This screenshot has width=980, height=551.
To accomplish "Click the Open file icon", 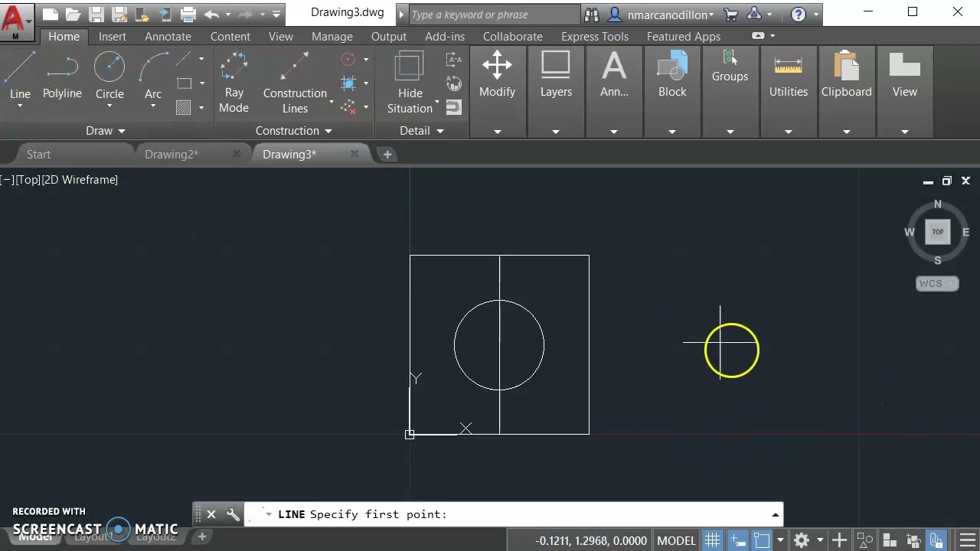I will point(73,14).
